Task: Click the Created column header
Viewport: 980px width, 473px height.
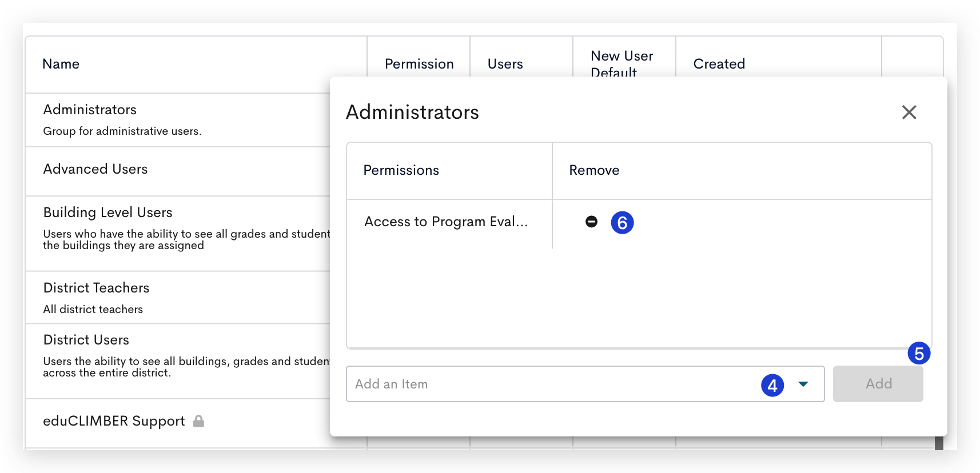Action: coord(719,64)
